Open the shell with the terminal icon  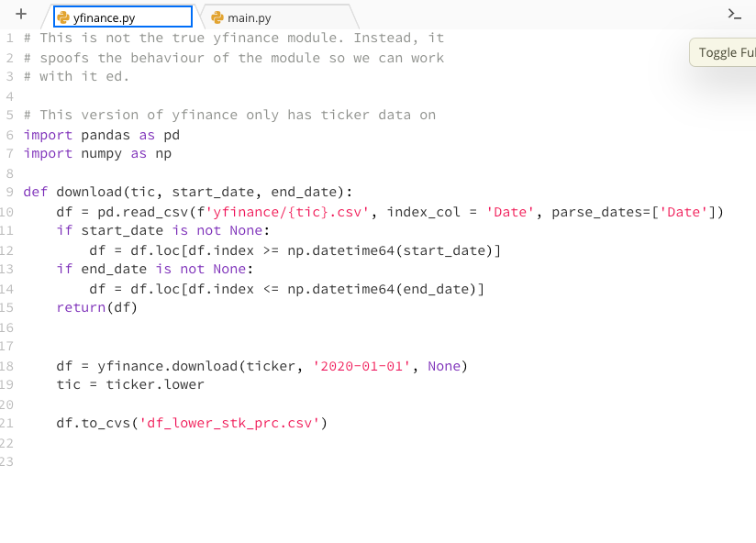(x=734, y=13)
